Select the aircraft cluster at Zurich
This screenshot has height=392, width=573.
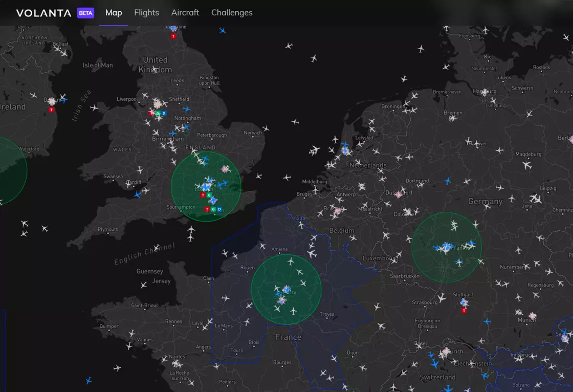(446, 352)
